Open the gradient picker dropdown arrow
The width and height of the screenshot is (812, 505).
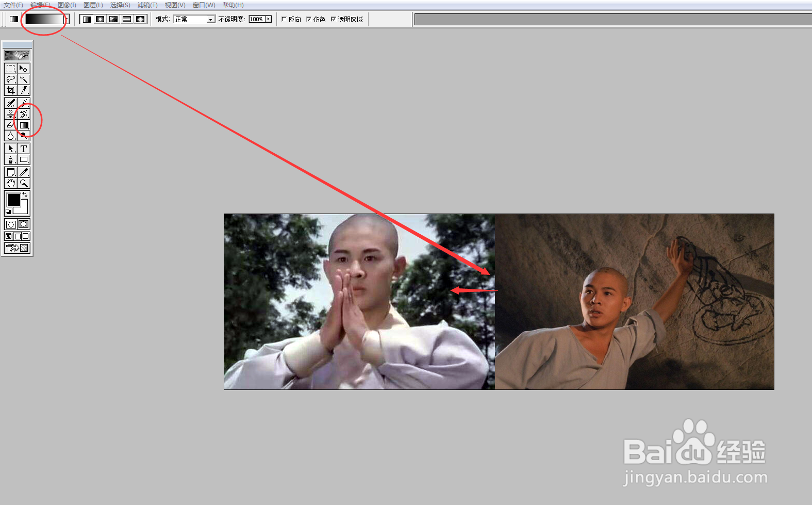point(67,19)
